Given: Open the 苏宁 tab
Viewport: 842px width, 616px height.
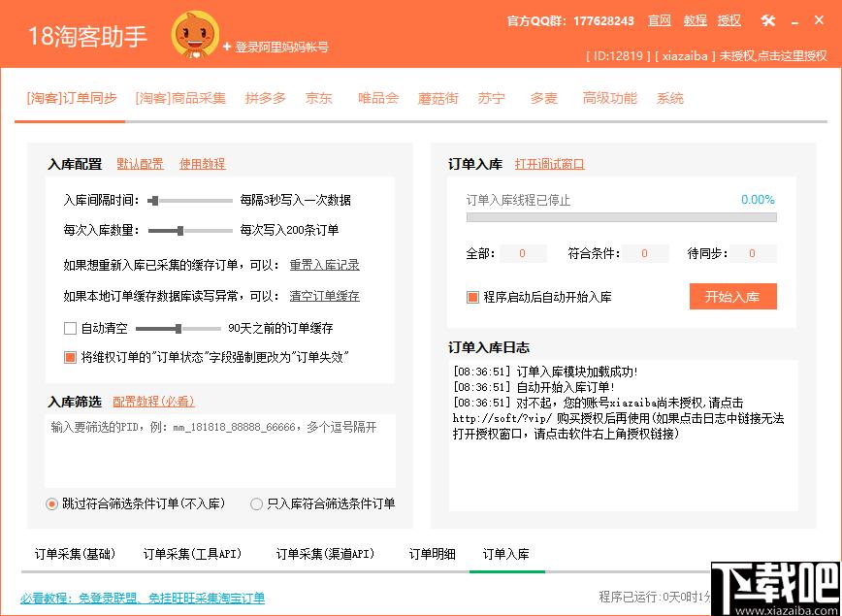Looking at the screenshot, I should pyautogui.click(x=492, y=98).
